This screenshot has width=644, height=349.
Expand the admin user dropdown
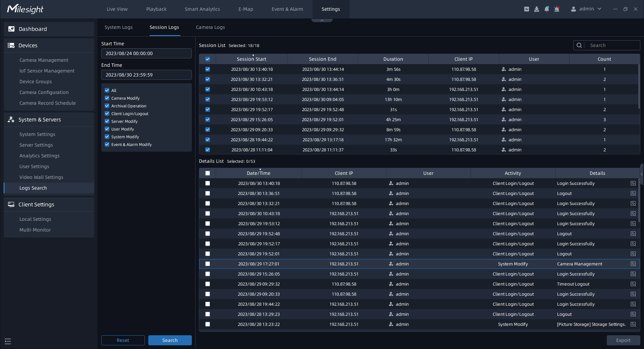pyautogui.click(x=586, y=9)
